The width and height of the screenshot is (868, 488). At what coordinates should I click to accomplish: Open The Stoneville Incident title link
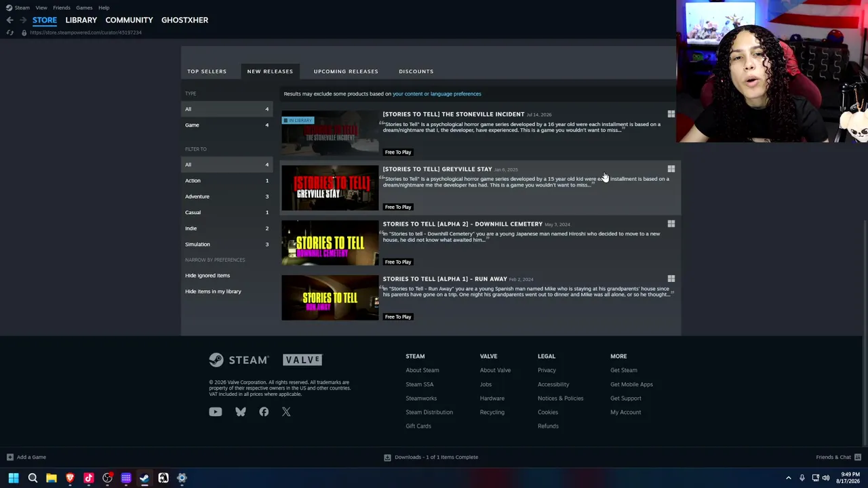tap(454, 114)
